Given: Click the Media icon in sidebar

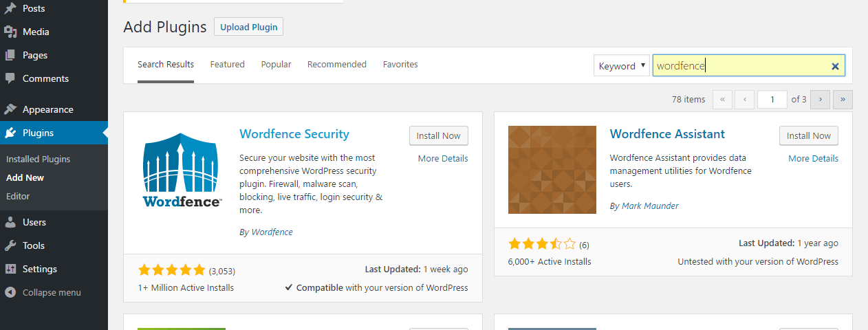Looking at the screenshot, I should [x=10, y=32].
